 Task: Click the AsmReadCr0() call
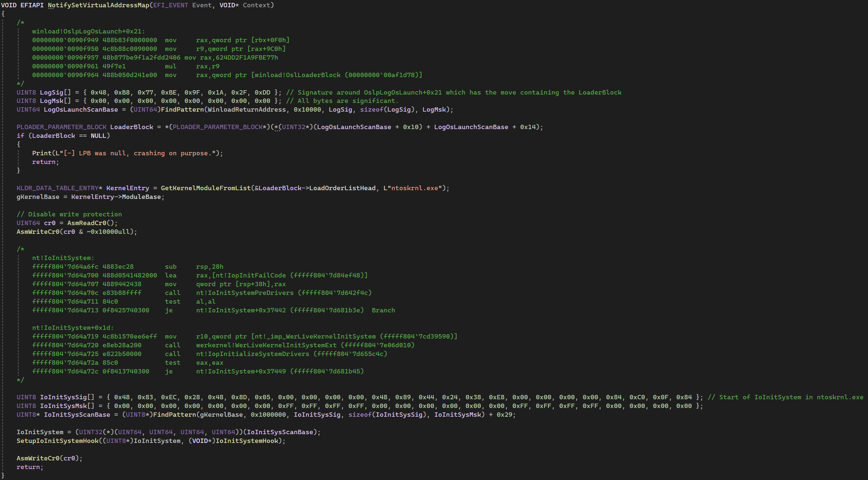pos(91,223)
